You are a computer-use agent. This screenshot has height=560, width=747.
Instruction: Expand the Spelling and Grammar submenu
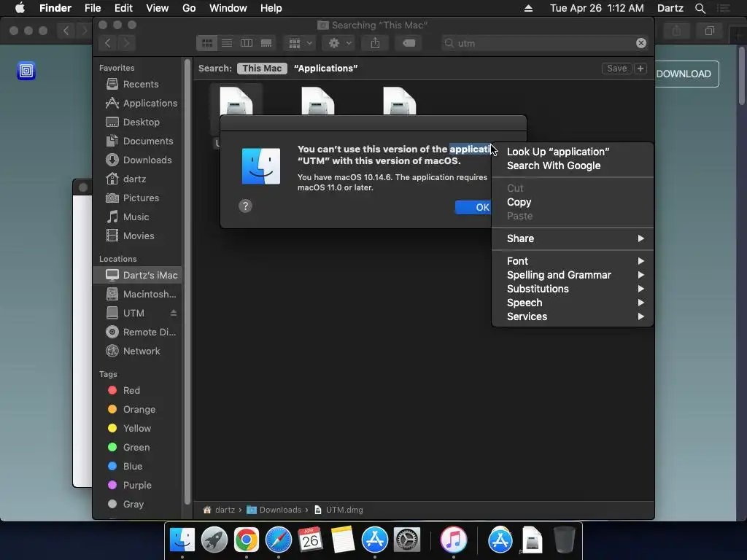(x=572, y=275)
